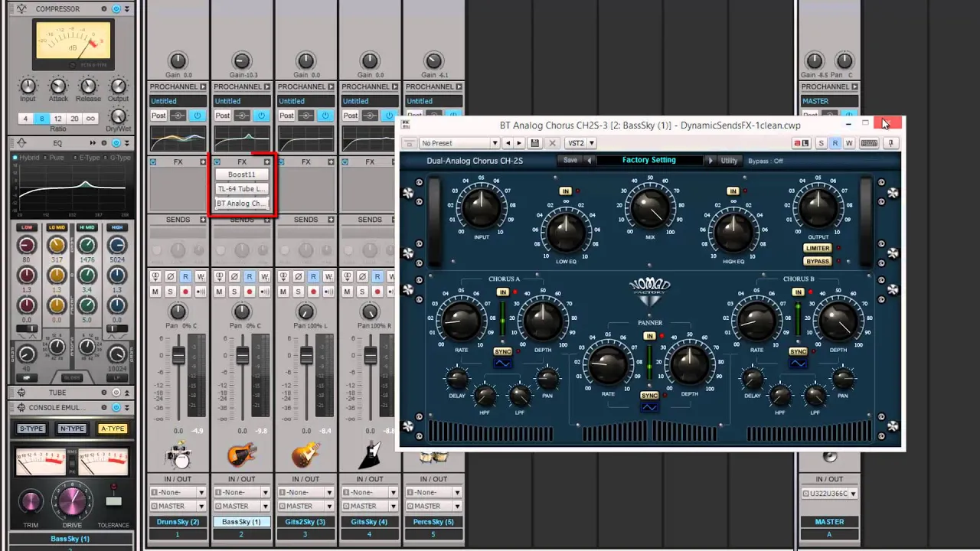The image size is (980, 551).
Task: Click the bass guitar track icon
Action: [242, 455]
